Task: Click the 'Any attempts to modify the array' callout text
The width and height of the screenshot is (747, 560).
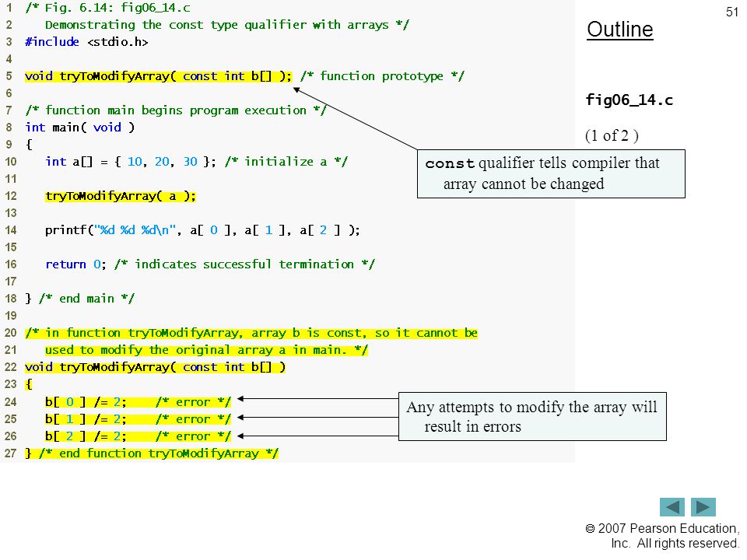Action: tap(531, 417)
